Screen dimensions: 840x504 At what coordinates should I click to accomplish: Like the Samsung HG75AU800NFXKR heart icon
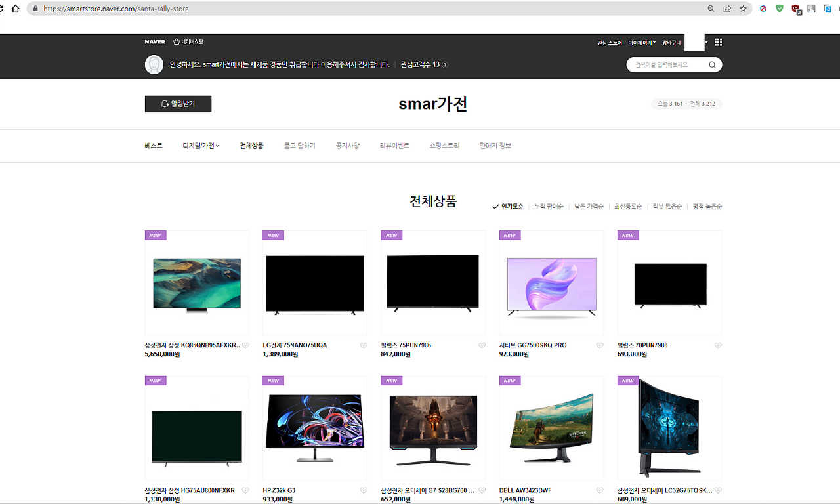point(245,490)
